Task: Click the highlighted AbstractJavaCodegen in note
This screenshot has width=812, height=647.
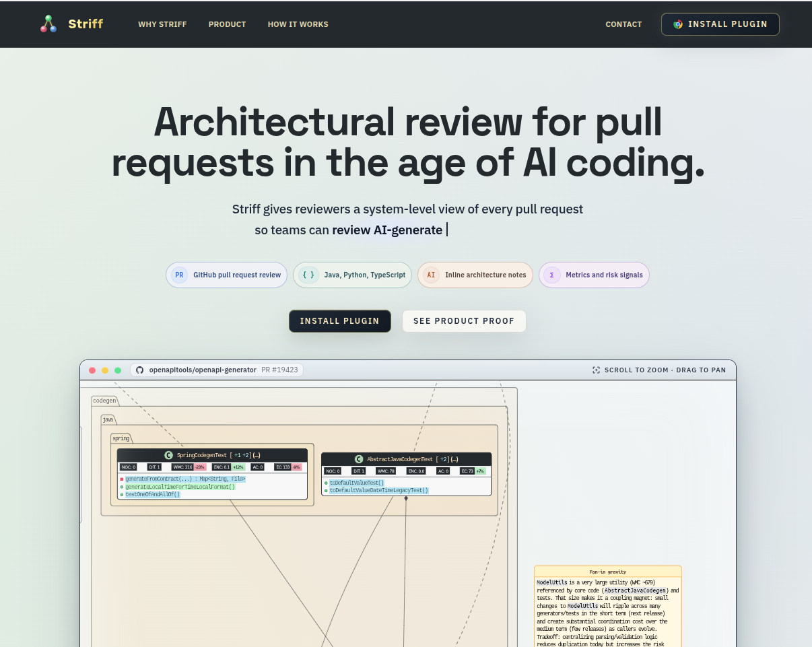Action: (x=634, y=590)
